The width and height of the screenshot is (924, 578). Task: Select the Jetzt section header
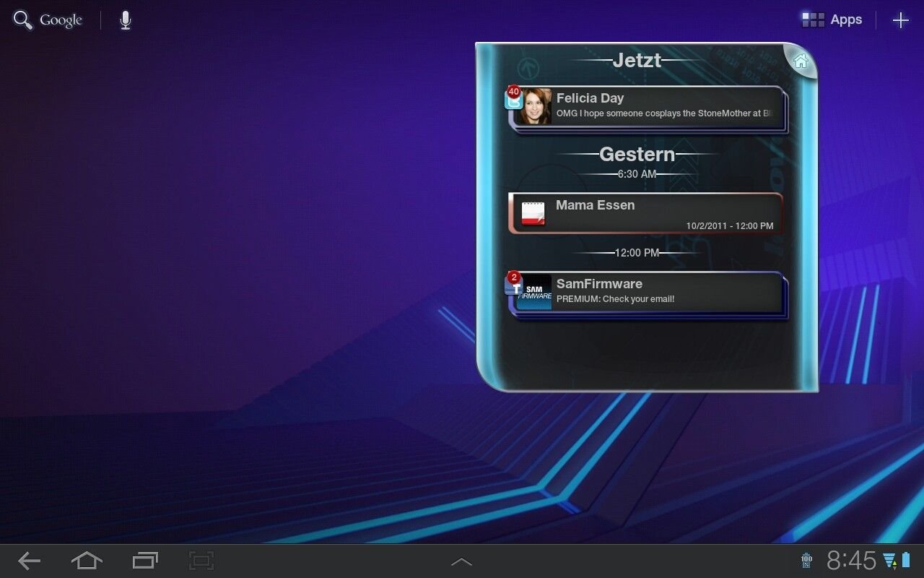(x=637, y=60)
